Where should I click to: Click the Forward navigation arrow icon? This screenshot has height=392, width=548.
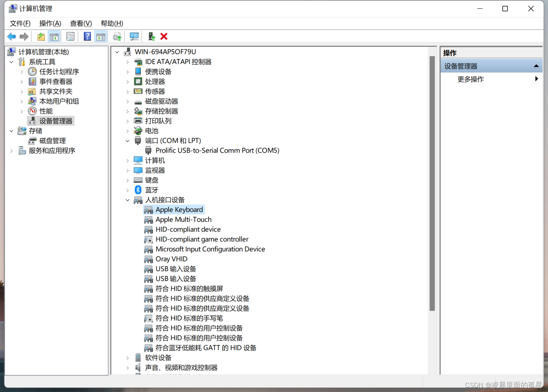click(24, 36)
